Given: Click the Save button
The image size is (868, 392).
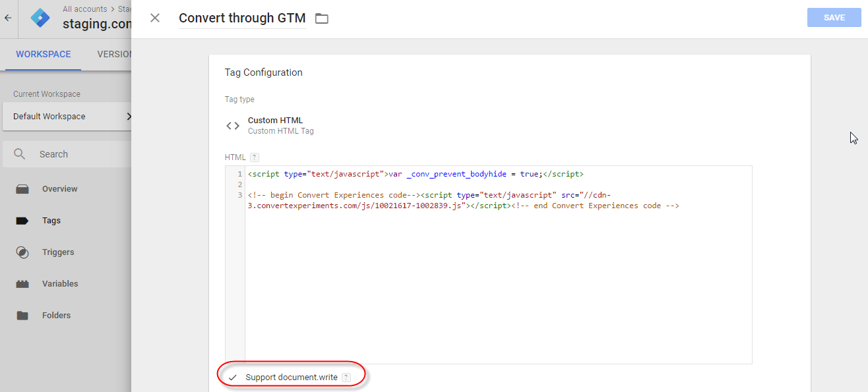Looking at the screenshot, I should 834,18.
